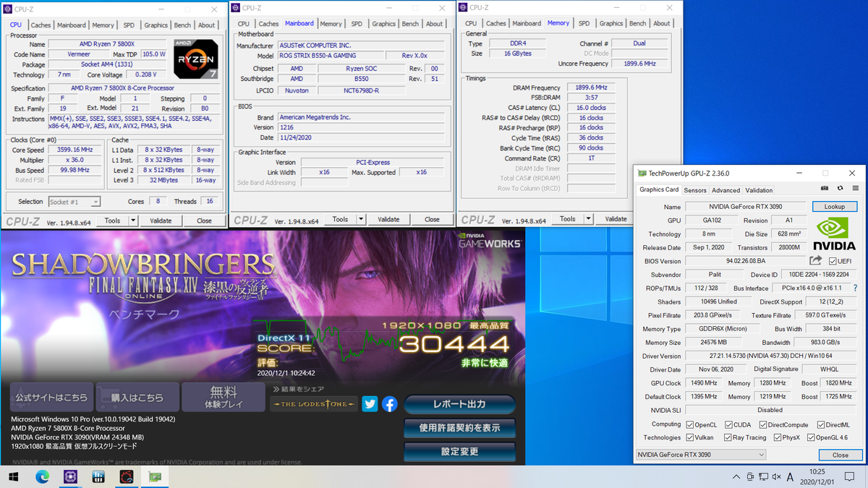Open Graphics tab in CPU-Z Memory window

click(x=611, y=24)
